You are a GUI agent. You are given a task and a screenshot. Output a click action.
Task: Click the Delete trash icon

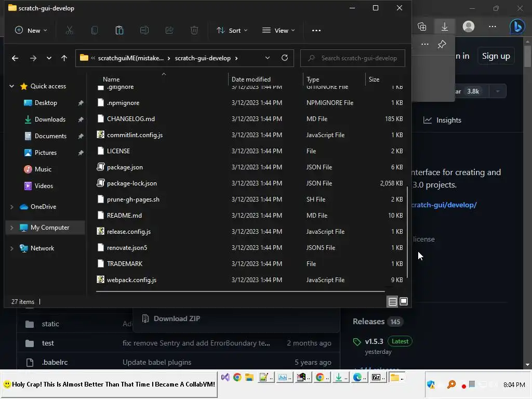click(x=194, y=31)
